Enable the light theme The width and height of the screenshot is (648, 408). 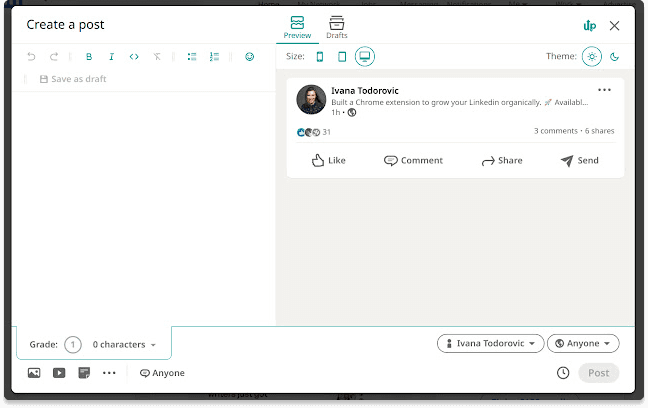[x=592, y=57]
